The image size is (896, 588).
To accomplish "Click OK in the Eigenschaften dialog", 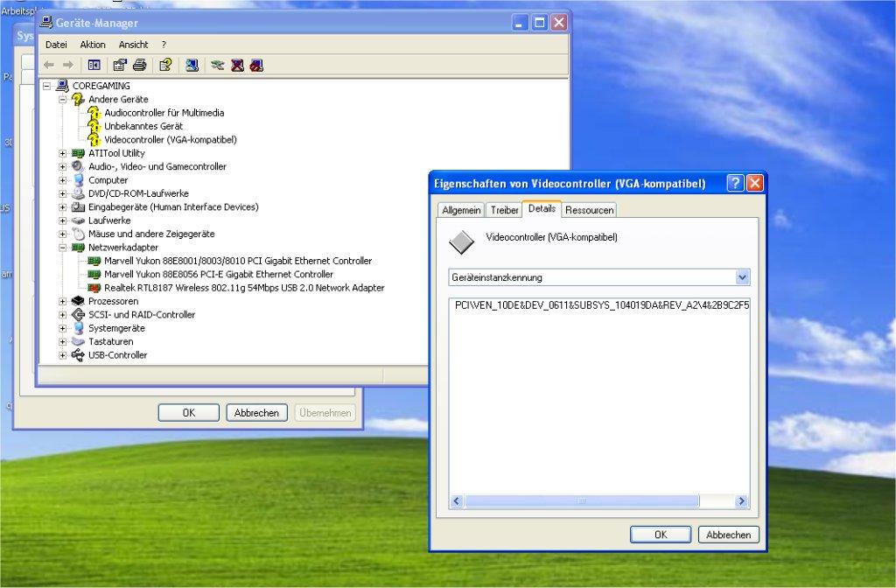I will tap(661, 535).
